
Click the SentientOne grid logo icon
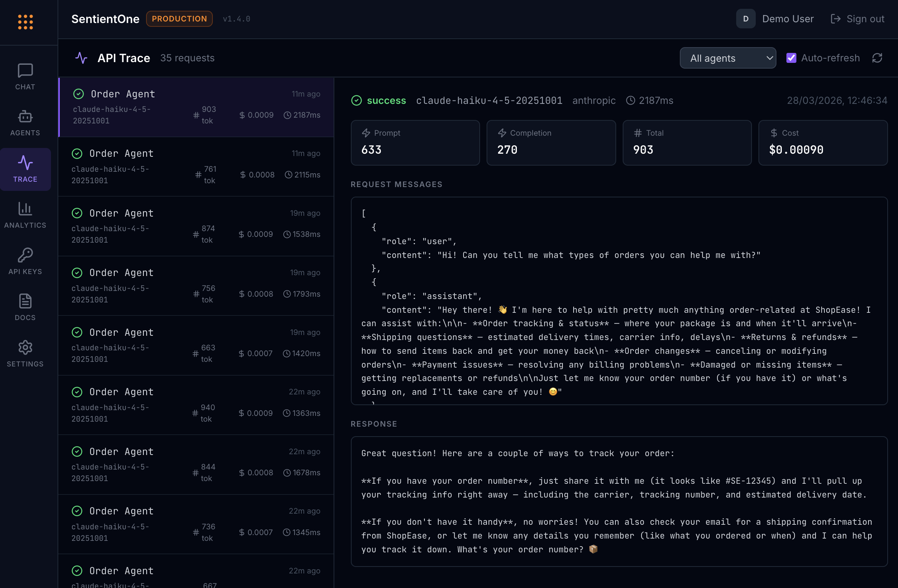pos(25,22)
